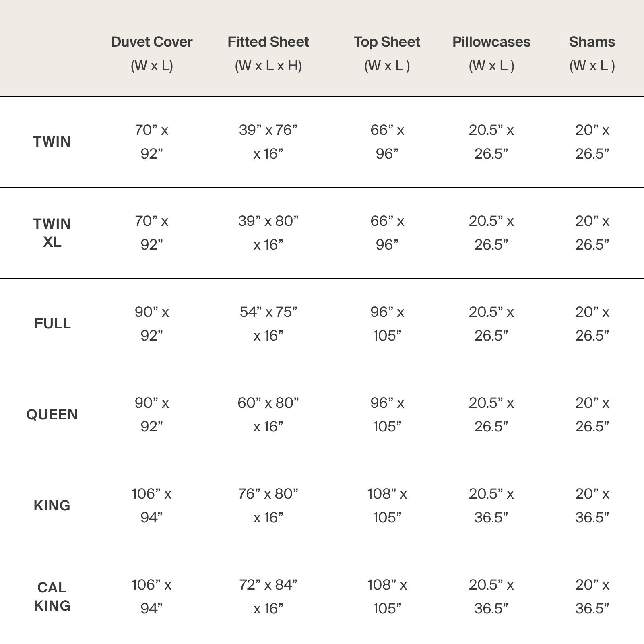The height and width of the screenshot is (644, 644).
Task: Select Cal King shams 20" x 36.5" cell
Action: click(x=592, y=597)
